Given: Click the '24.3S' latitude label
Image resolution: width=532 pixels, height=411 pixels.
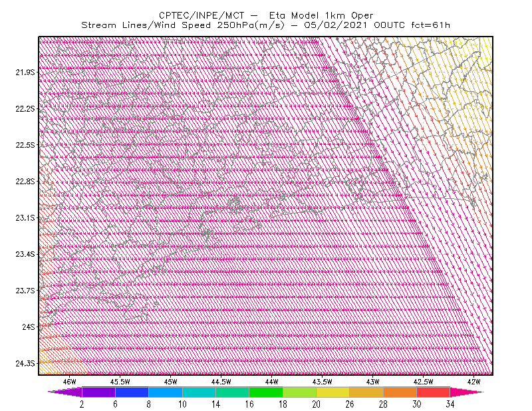Looking at the screenshot, I should click(x=25, y=364).
